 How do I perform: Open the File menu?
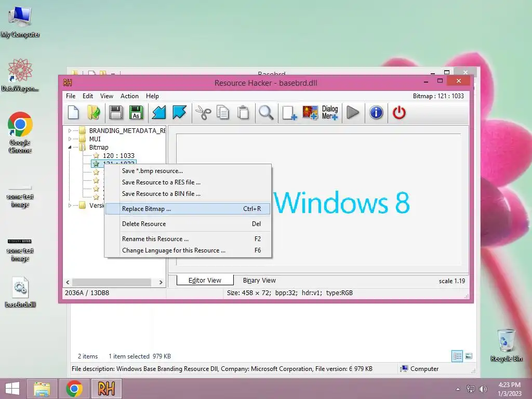click(x=71, y=96)
